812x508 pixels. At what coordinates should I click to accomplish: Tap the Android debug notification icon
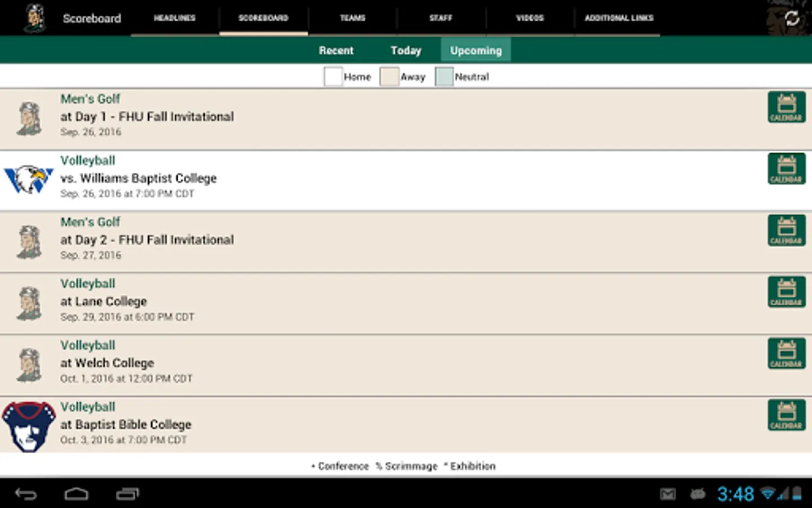[x=698, y=494]
